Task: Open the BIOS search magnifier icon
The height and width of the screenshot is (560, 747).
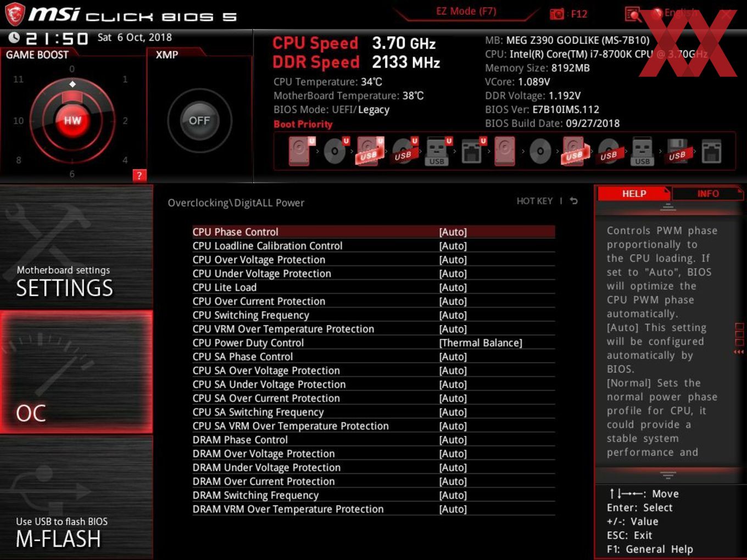Action: [x=633, y=14]
